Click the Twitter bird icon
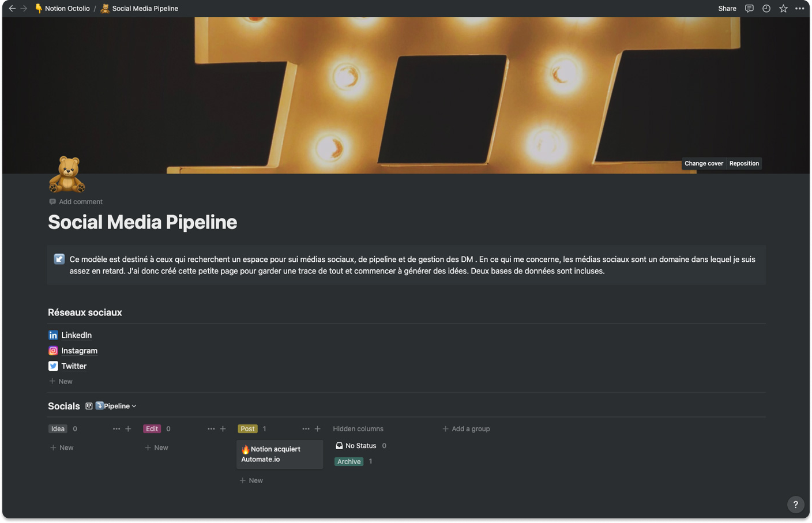The image size is (812, 523). (x=53, y=366)
